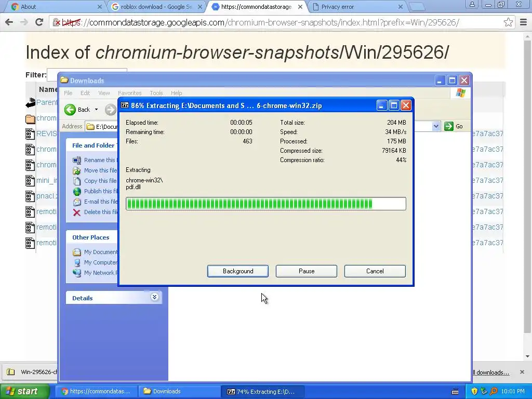Image resolution: width=532 pixels, height=399 pixels.
Task: Open Favorites menu in Downloads window
Action: [129, 92]
